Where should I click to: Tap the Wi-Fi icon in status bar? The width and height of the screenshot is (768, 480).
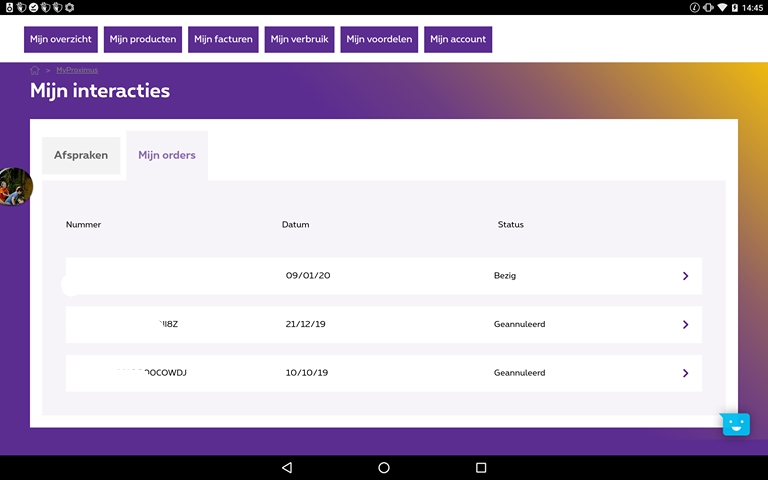tap(722, 7)
